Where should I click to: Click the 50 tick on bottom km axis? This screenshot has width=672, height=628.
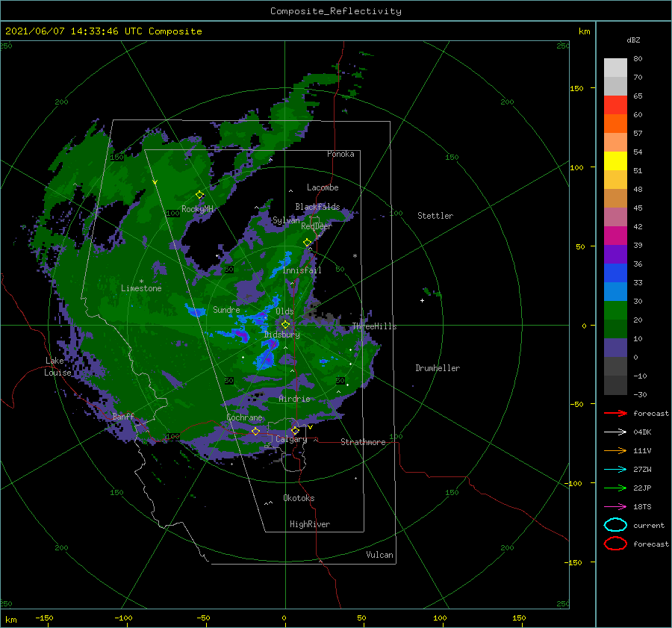(361, 618)
